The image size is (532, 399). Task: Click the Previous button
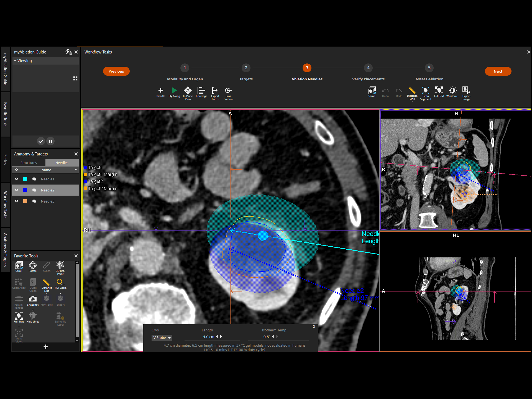tap(116, 71)
